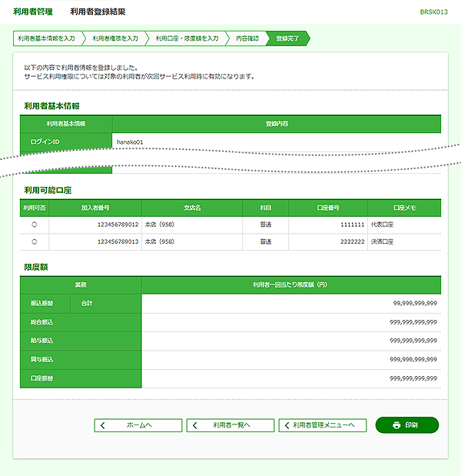Click left chevron on ホームへ button

(x=102, y=425)
